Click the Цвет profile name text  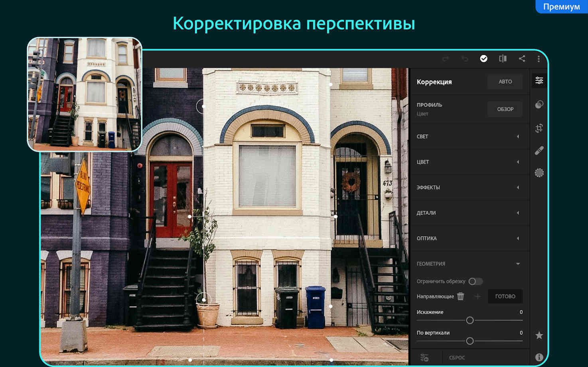pyautogui.click(x=422, y=114)
